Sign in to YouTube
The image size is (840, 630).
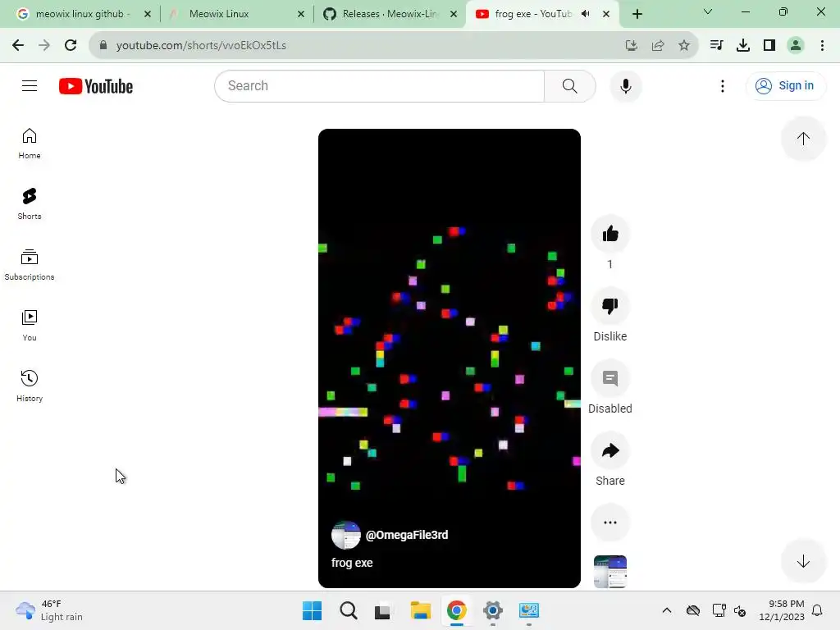(785, 85)
